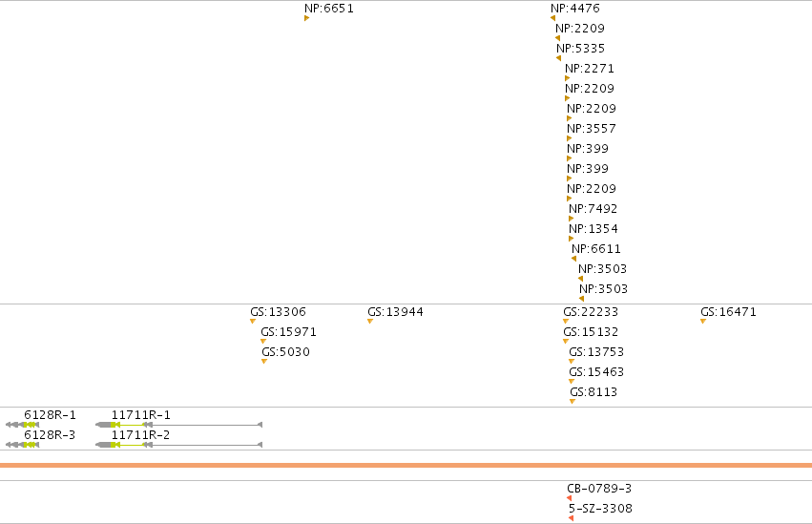Click the GS:15132 insertion label
Image resolution: width=812 pixels, height=524 pixels.
tap(591, 332)
